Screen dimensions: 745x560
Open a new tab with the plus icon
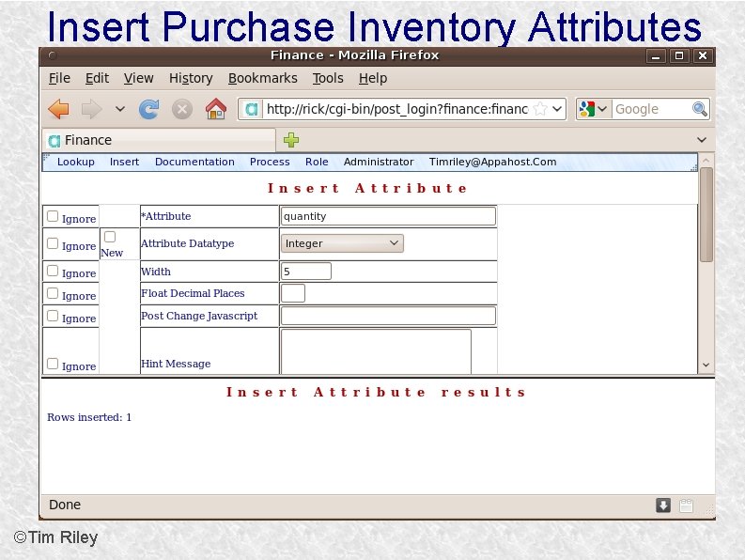[291, 140]
